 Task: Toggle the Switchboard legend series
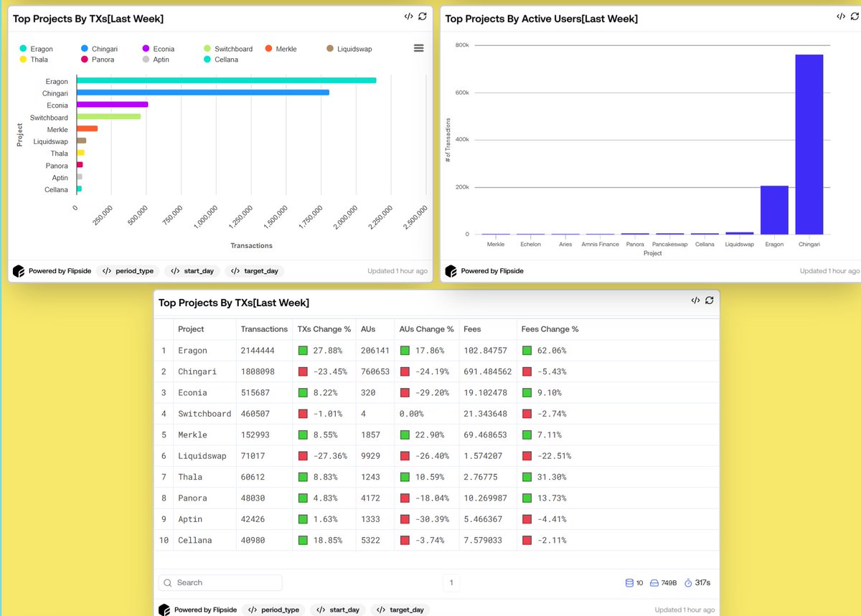(x=228, y=49)
